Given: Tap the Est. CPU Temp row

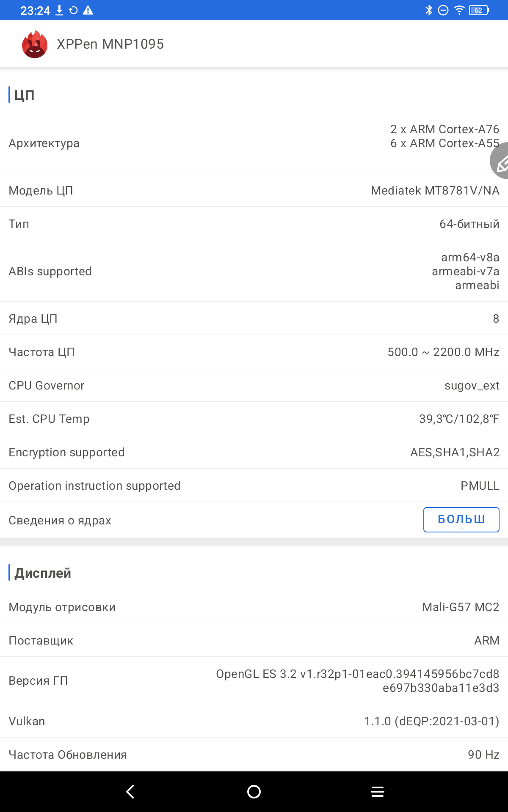Looking at the screenshot, I should [x=254, y=419].
